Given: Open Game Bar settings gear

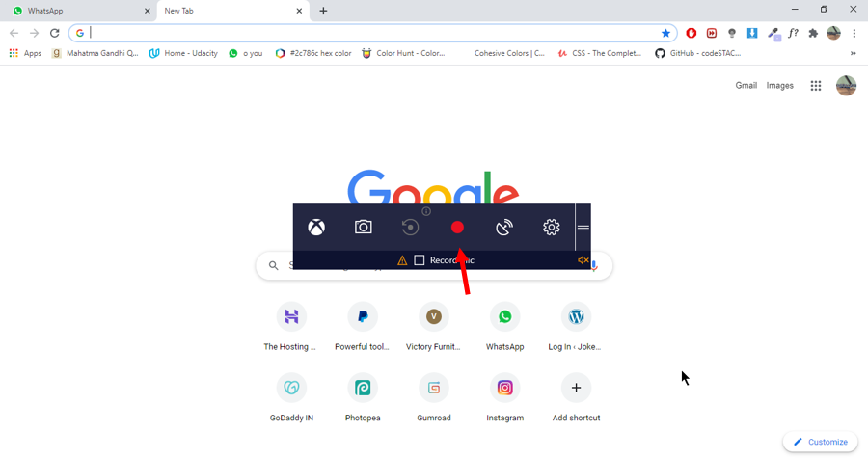Looking at the screenshot, I should point(552,227).
